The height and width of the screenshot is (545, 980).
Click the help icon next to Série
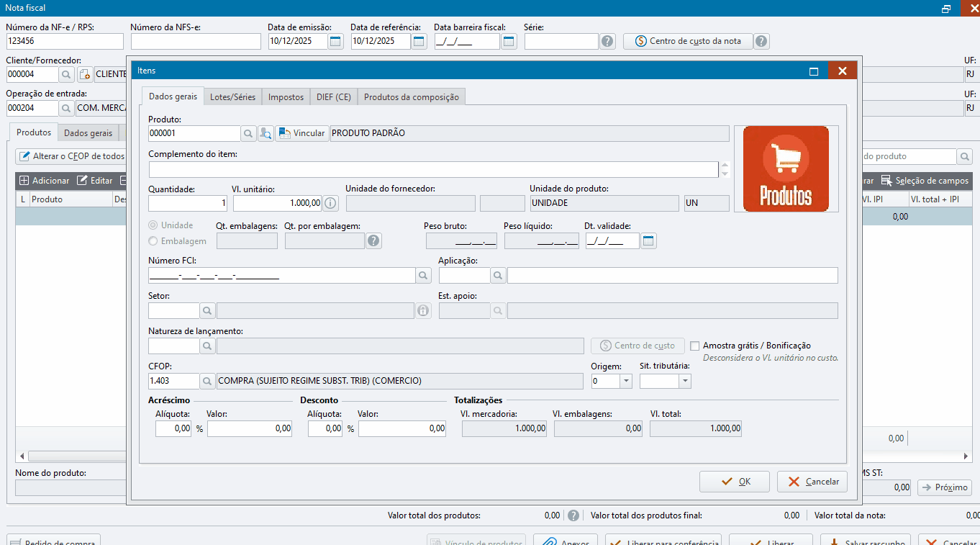(x=607, y=41)
